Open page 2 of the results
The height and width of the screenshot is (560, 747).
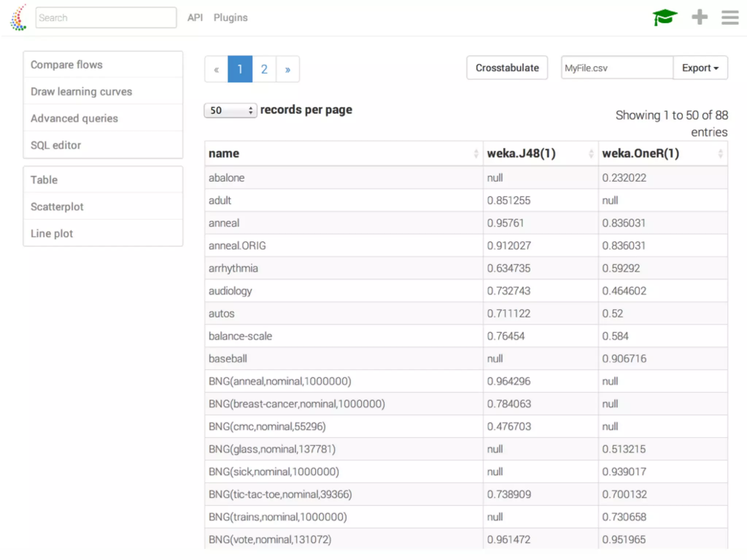pyautogui.click(x=264, y=69)
